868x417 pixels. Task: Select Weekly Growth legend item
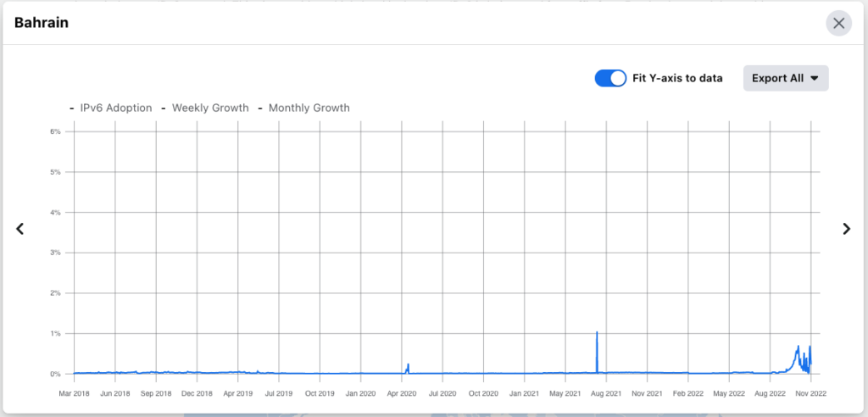coord(210,108)
